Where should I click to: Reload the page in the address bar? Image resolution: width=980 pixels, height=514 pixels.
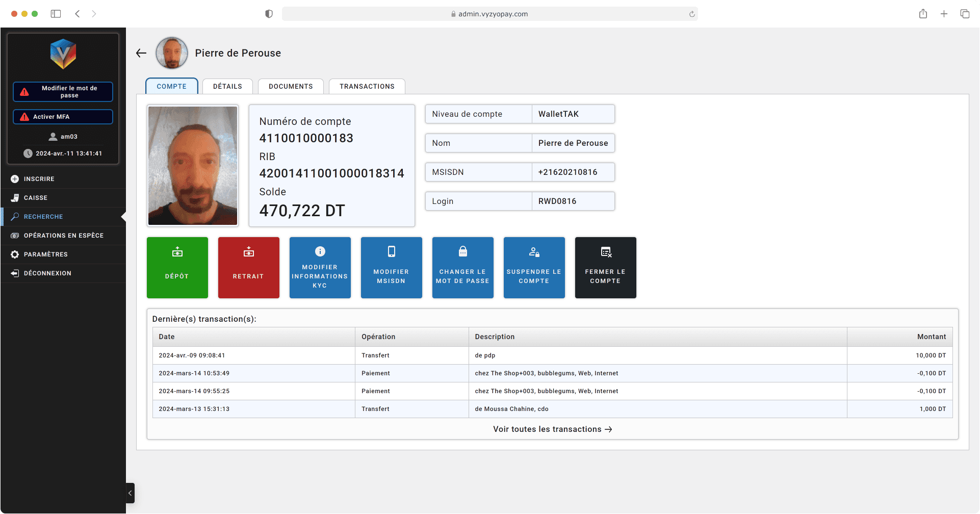click(692, 14)
